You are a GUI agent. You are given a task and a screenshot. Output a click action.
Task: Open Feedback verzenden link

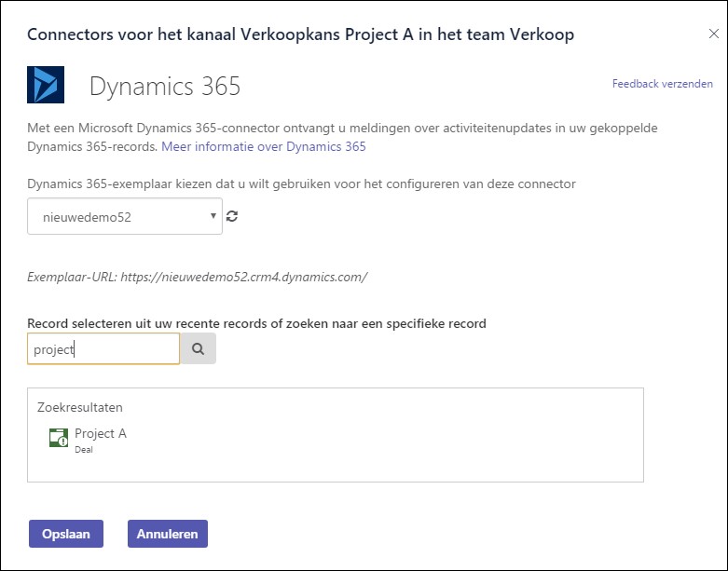[662, 84]
